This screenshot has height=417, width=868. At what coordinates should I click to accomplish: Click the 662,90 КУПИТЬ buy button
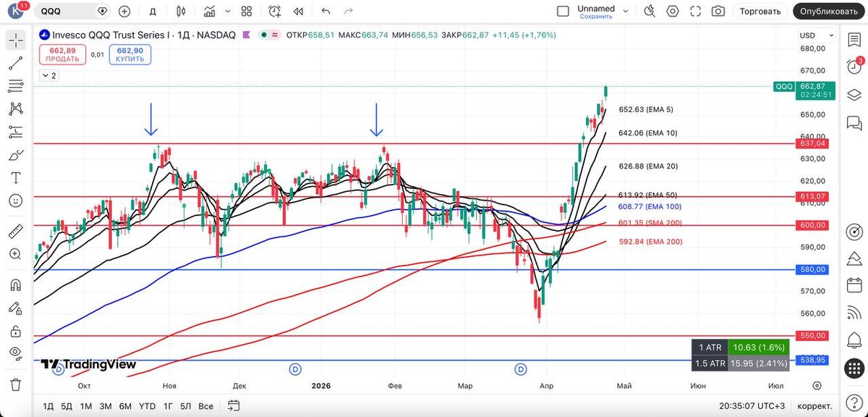tap(130, 54)
